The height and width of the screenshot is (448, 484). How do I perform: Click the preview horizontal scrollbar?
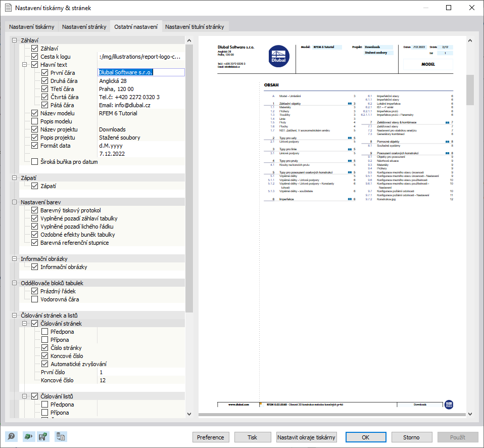click(332, 415)
